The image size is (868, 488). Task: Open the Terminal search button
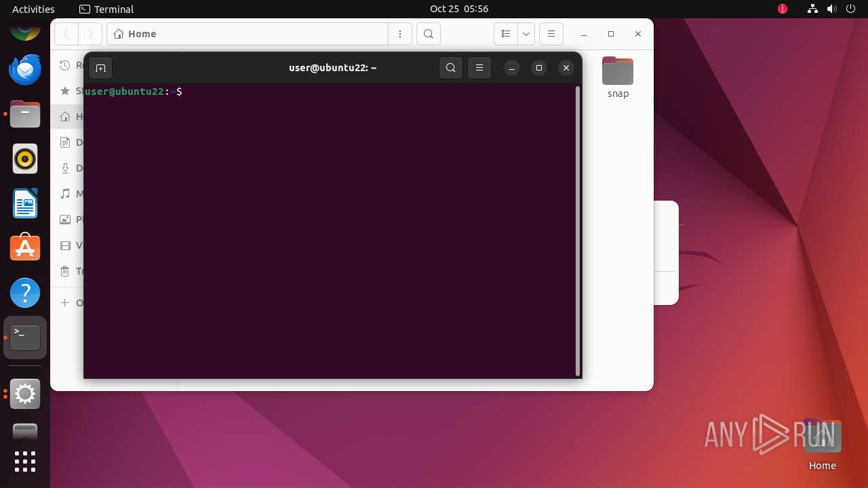(451, 68)
